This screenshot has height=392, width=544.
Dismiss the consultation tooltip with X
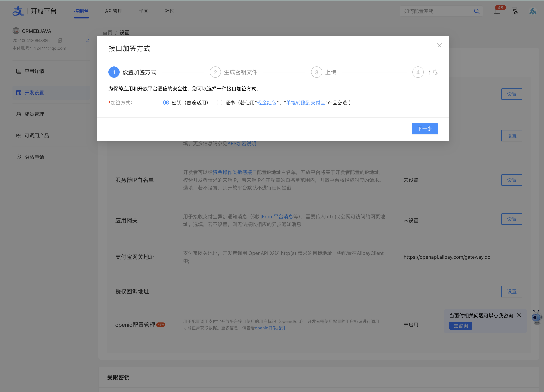point(519,315)
